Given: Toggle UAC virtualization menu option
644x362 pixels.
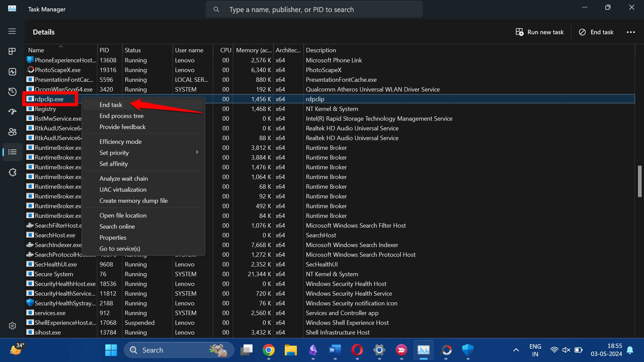Looking at the screenshot, I should (123, 190).
